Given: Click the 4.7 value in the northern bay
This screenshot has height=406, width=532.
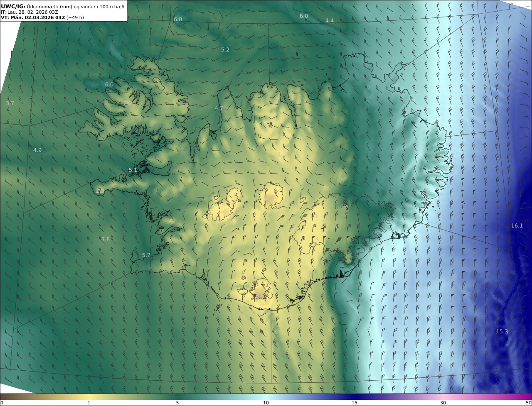Looking at the screenshot, I should 219,108.
